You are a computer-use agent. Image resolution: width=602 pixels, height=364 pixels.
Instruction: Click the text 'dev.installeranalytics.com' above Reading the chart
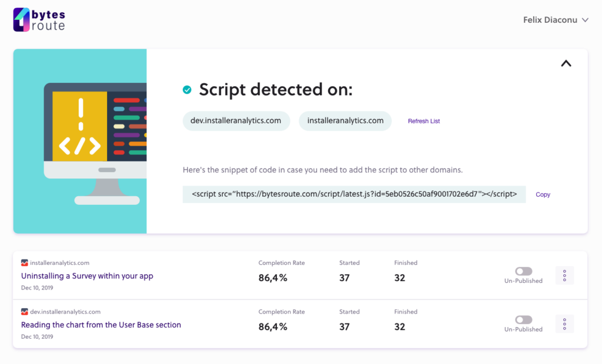coord(65,312)
